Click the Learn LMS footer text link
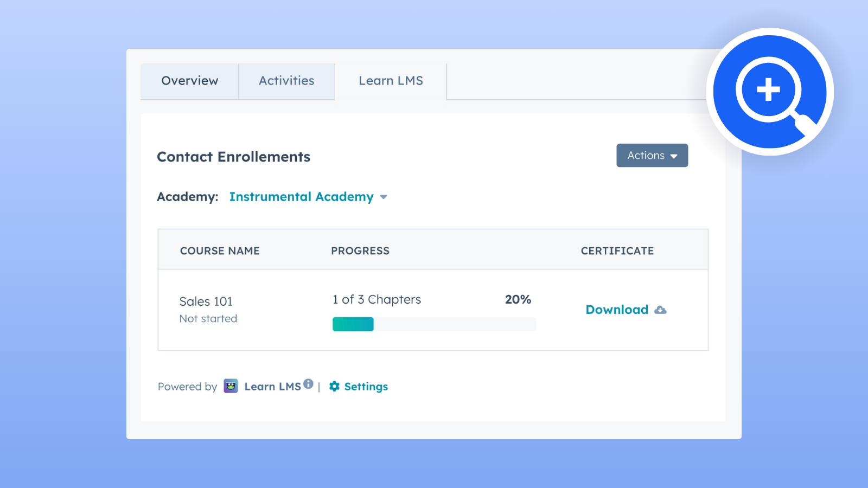 pos(272,387)
